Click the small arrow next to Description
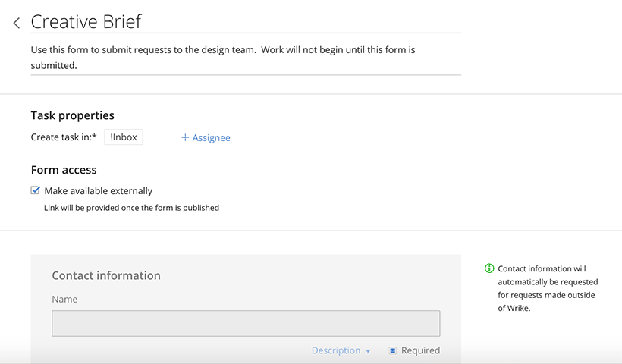This screenshot has height=364, width=622. click(x=368, y=351)
